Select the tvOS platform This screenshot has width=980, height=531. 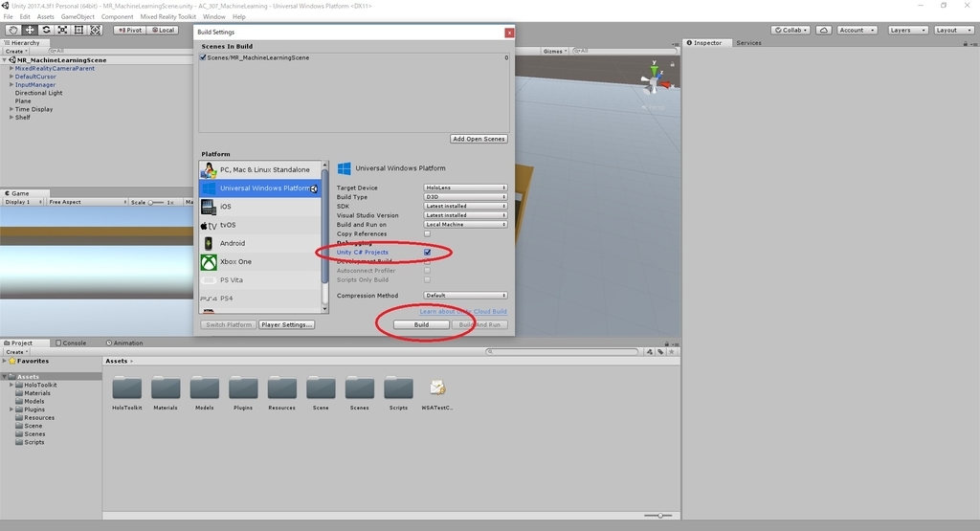tap(260, 225)
